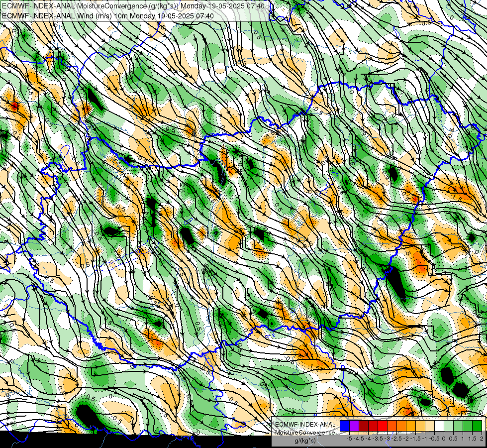The height and width of the screenshot is (448, 487).
Task: Click the -4.5 tick label on colorbar
Action: 359,439
